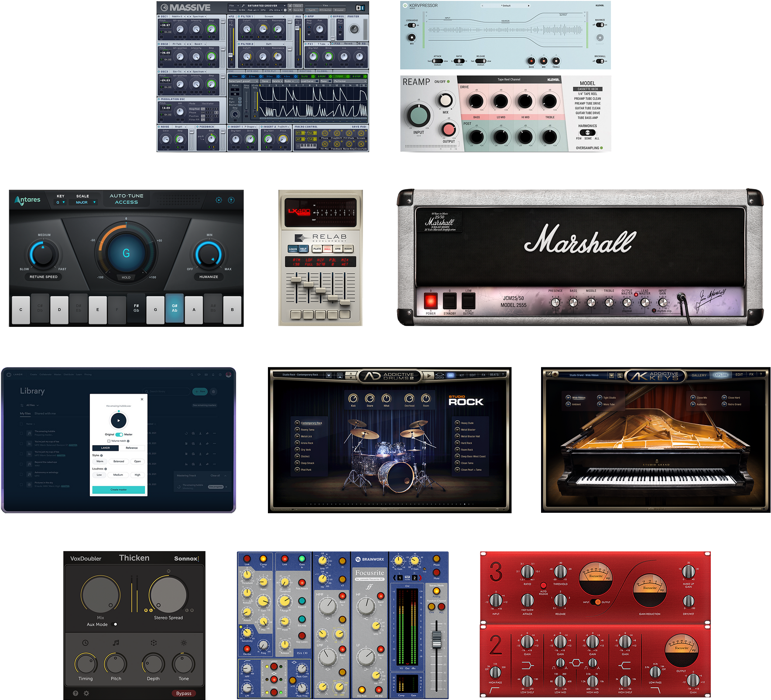Image resolution: width=771 pixels, height=700 pixels.
Task: Click the Marshall HIGH OUTPUT switch
Action: point(468,301)
